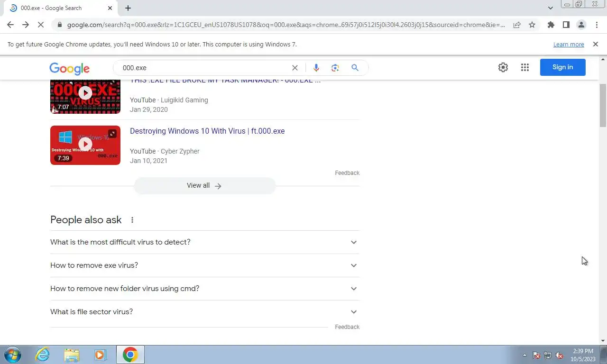Image resolution: width=607 pixels, height=364 pixels.
Task: Open the Action Center flag icon
Action: (x=536, y=355)
